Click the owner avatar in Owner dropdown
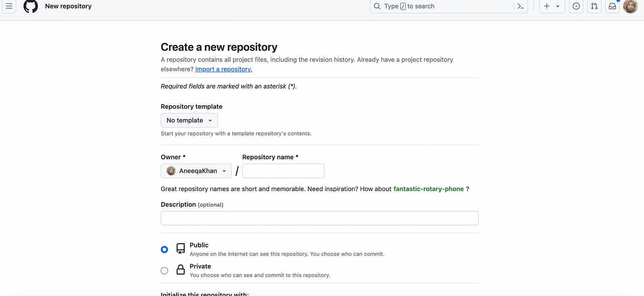 (x=171, y=171)
